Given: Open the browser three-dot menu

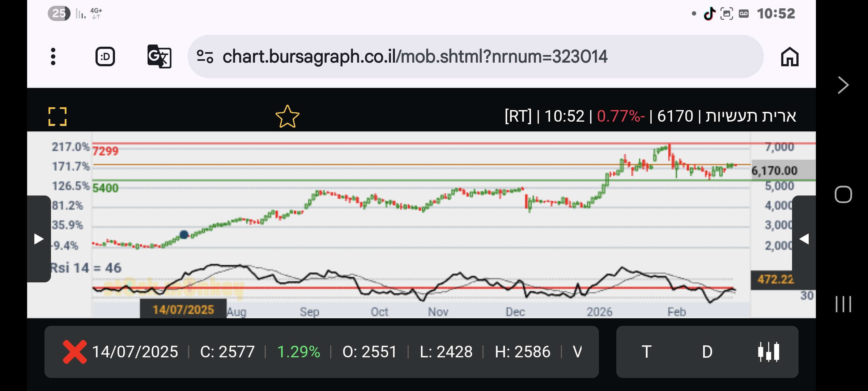Looking at the screenshot, I should click(x=53, y=56).
